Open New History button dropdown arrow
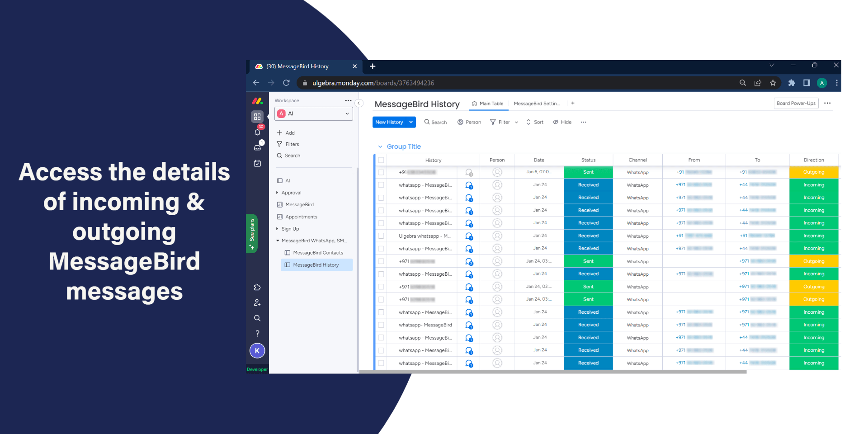Viewport: 868px width, 434px height. coord(411,122)
